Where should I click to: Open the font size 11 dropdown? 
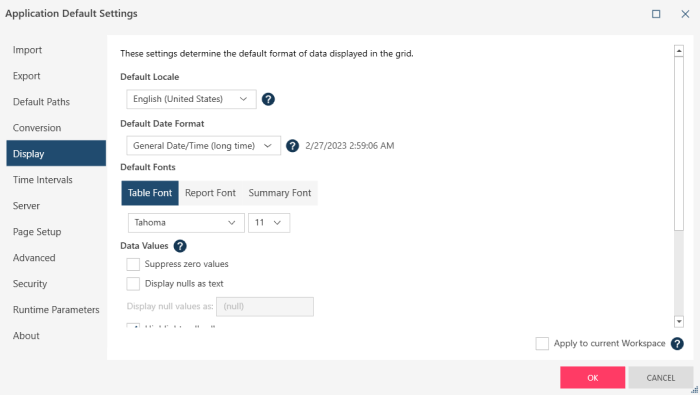click(269, 223)
